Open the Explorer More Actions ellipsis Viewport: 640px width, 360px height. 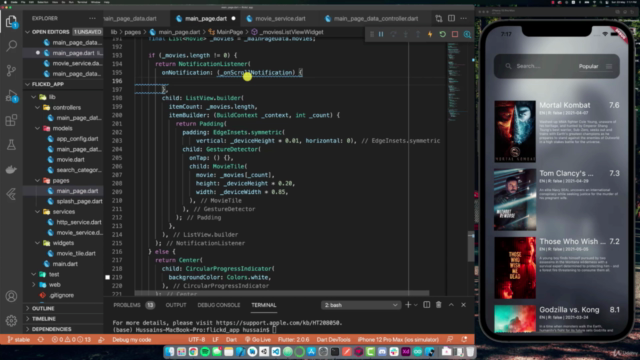pyautogui.click(x=92, y=18)
